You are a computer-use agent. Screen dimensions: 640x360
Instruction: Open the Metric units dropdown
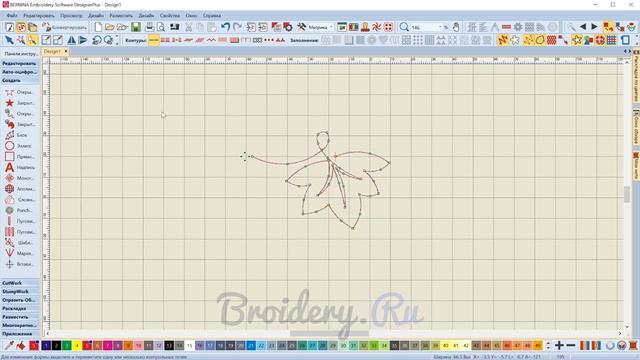click(331, 27)
